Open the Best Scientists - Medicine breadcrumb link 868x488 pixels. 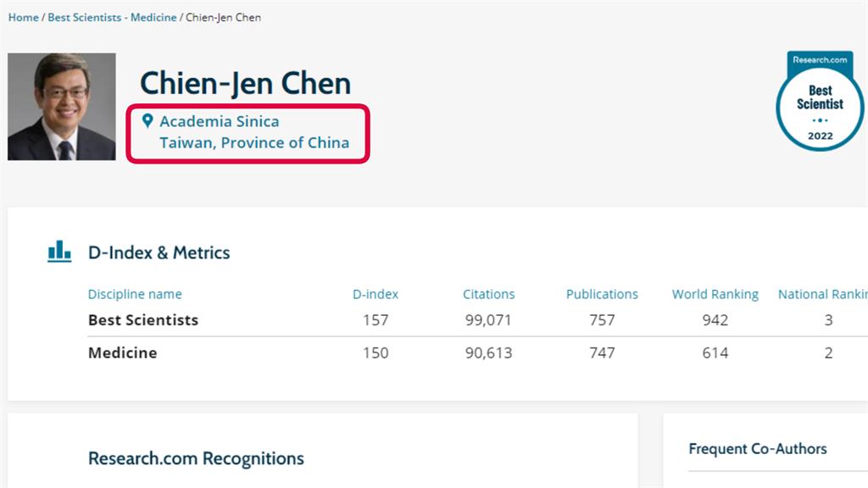click(x=112, y=17)
